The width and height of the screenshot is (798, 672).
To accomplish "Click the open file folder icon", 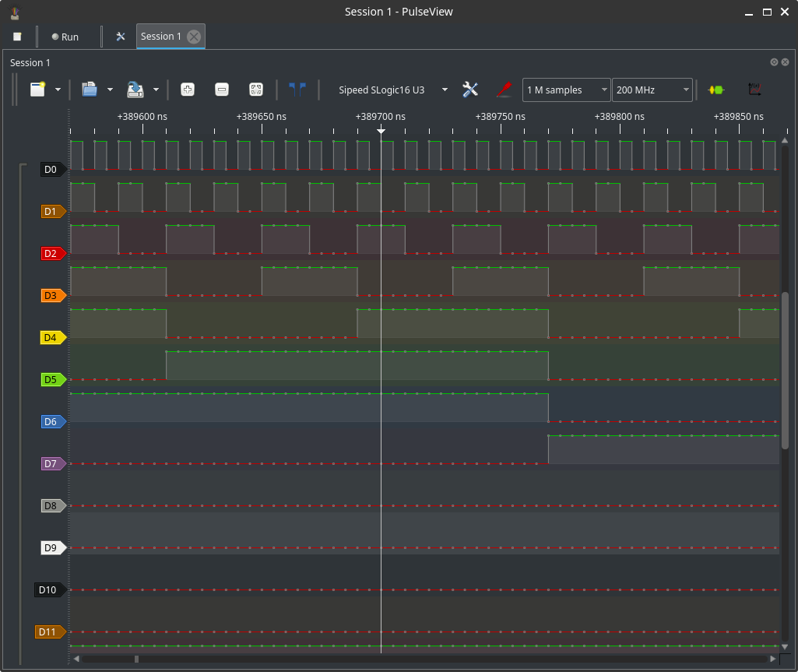I will [x=89, y=90].
